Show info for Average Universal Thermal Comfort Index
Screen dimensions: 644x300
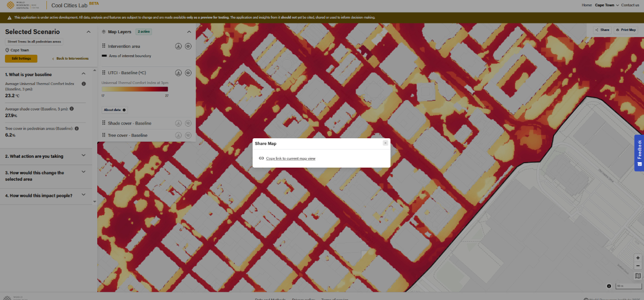pyautogui.click(x=84, y=84)
